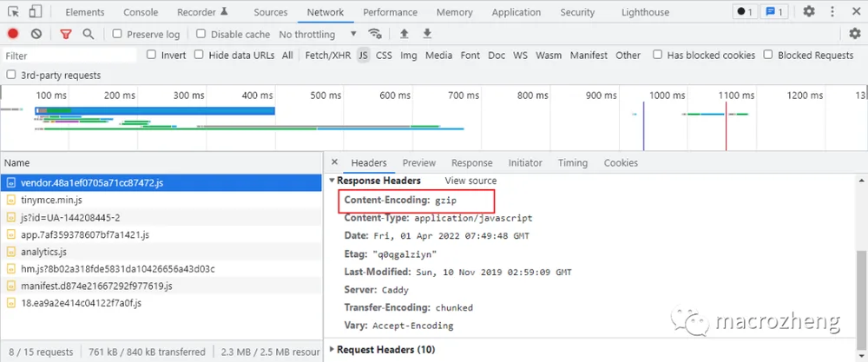Check 3rd-party requests box
Image resolution: width=868 pixels, height=362 pixels.
tap(10, 75)
